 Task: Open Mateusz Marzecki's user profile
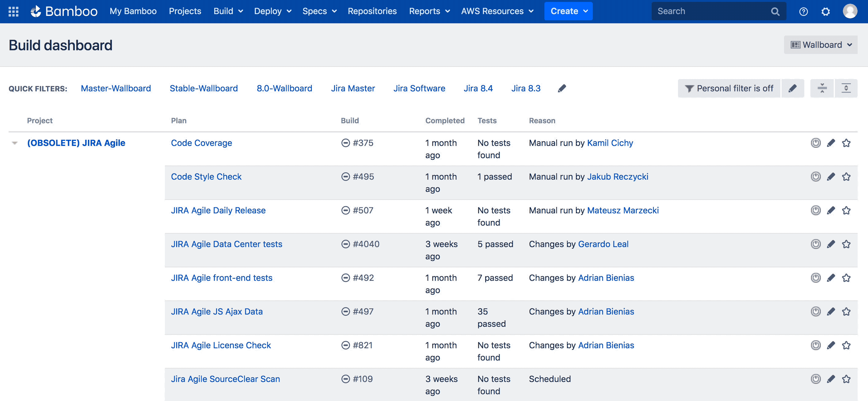click(623, 210)
